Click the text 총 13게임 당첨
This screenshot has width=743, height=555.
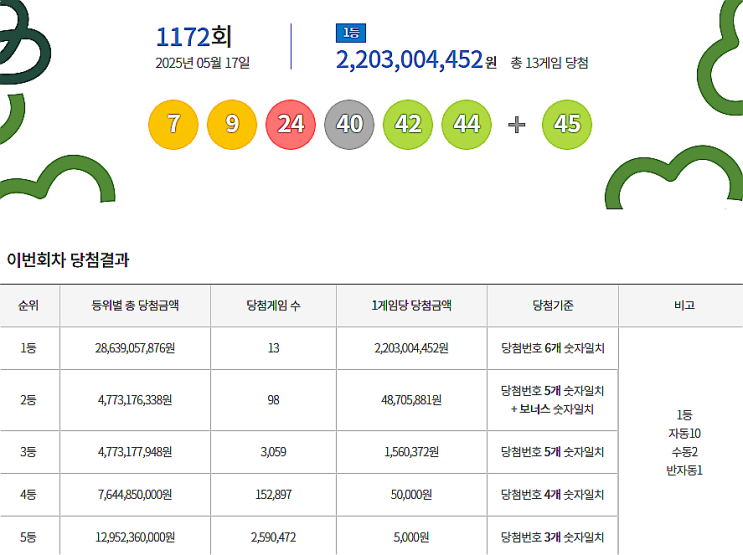tap(549, 63)
